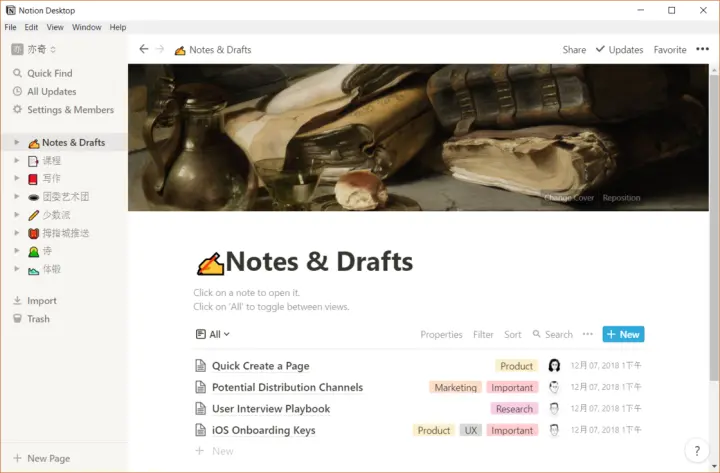Screen dimensions: 720x473
Task: Open the iOS Onboarding Keys note
Action: (x=264, y=430)
